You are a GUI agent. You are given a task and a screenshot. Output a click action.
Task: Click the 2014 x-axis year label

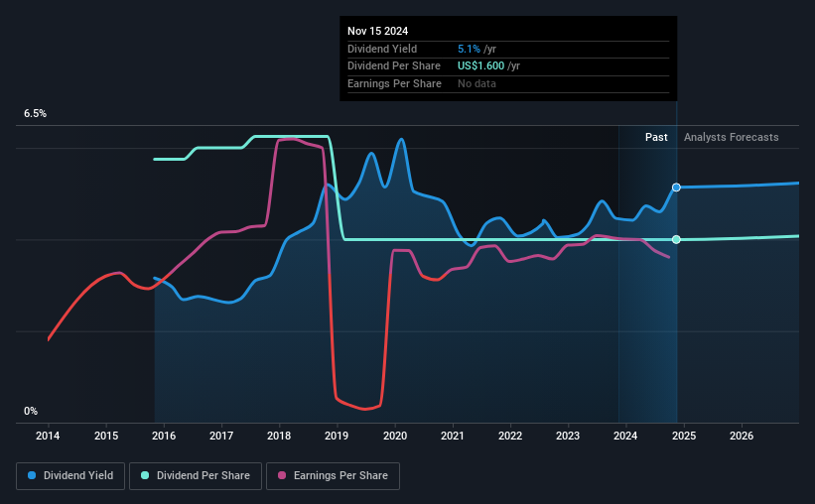pyautogui.click(x=48, y=436)
